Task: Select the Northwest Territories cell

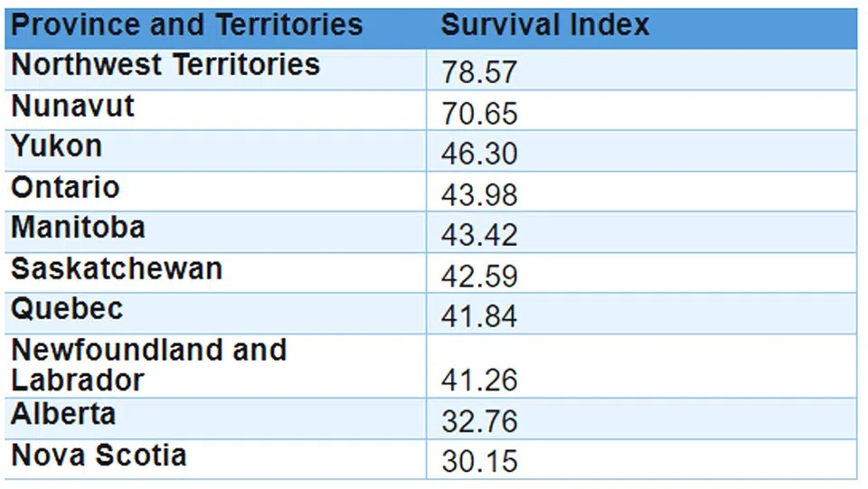Action: coord(165,65)
